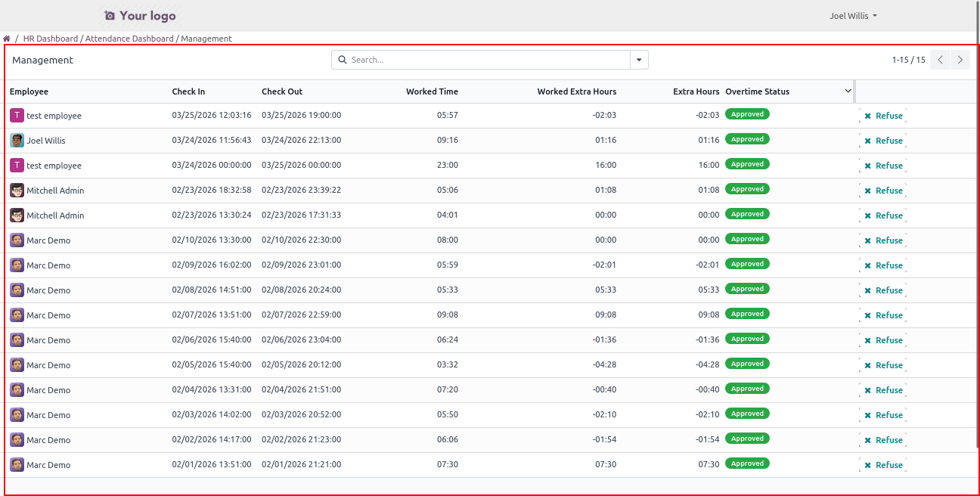Go to next page of records

click(960, 60)
